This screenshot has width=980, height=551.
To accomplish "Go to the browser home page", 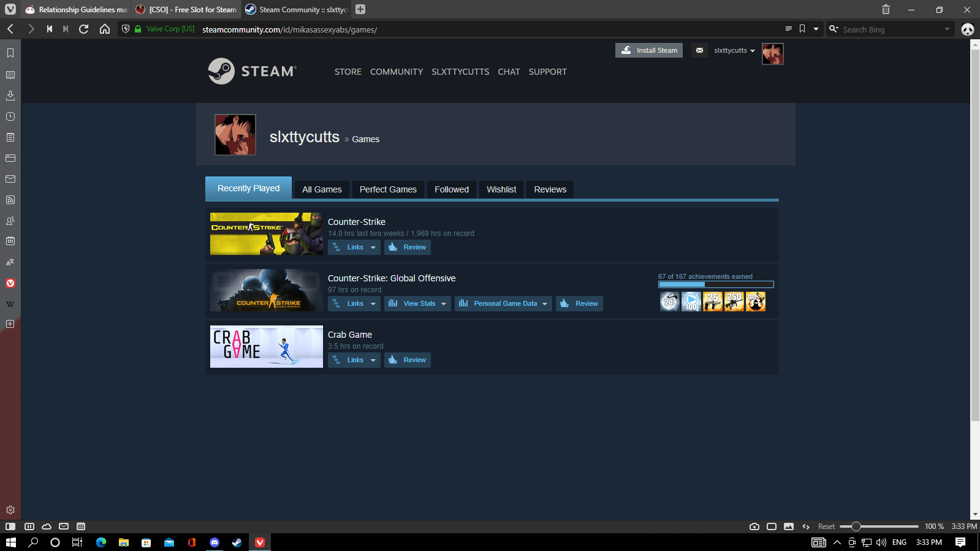I will [x=105, y=29].
